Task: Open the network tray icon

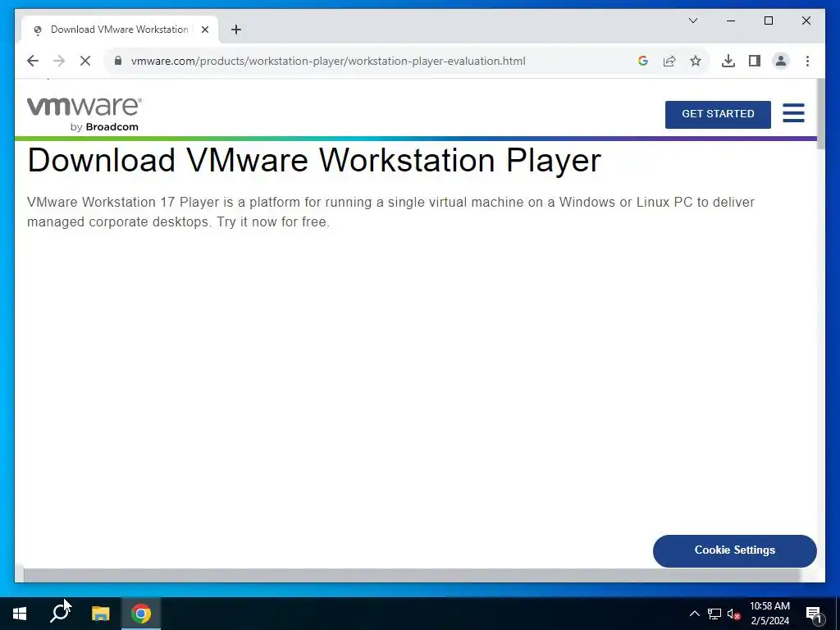Action: (714, 614)
